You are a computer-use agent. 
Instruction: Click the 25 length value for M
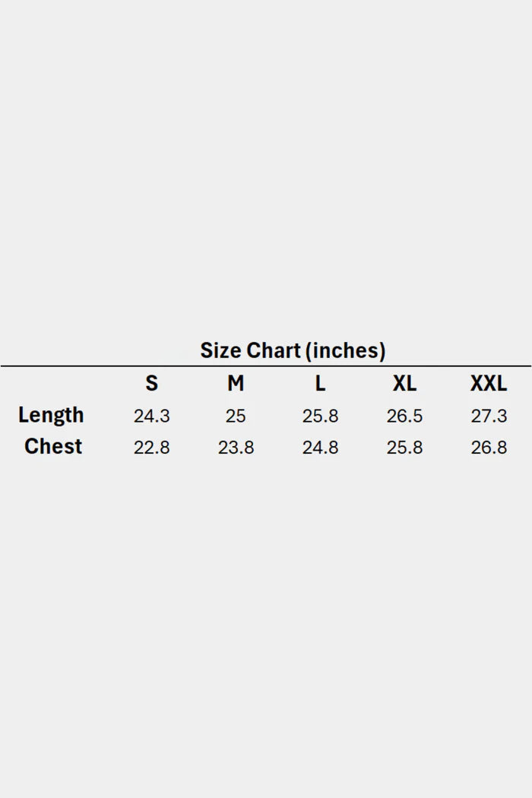click(236, 416)
